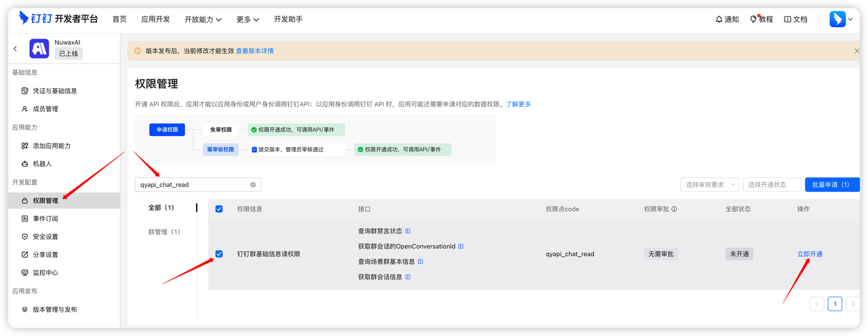
Task: Click the 申请权限 step button
Action: click(167, 129)
